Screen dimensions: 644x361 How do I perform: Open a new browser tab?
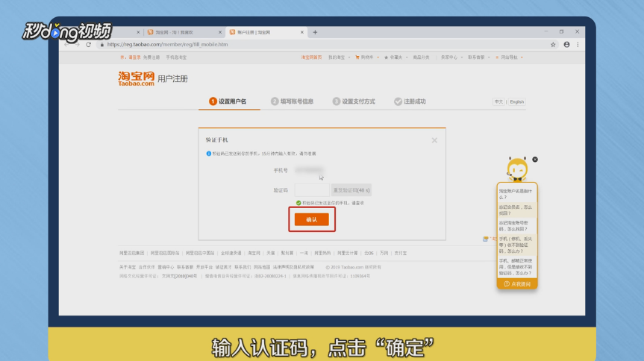click(x=315, y=32)
